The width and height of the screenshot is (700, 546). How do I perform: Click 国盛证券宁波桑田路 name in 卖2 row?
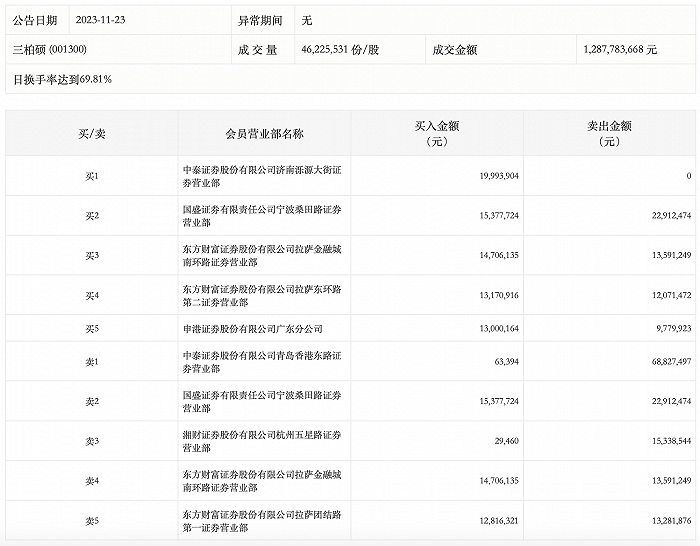tap(262, 402)
